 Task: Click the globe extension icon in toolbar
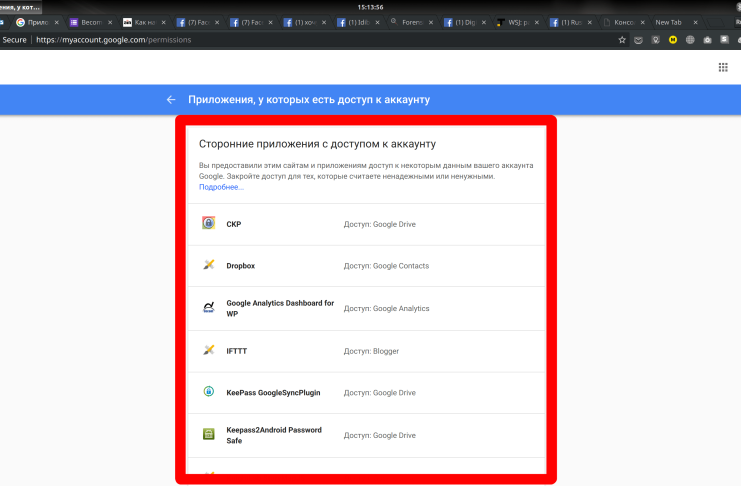[690, 40]
